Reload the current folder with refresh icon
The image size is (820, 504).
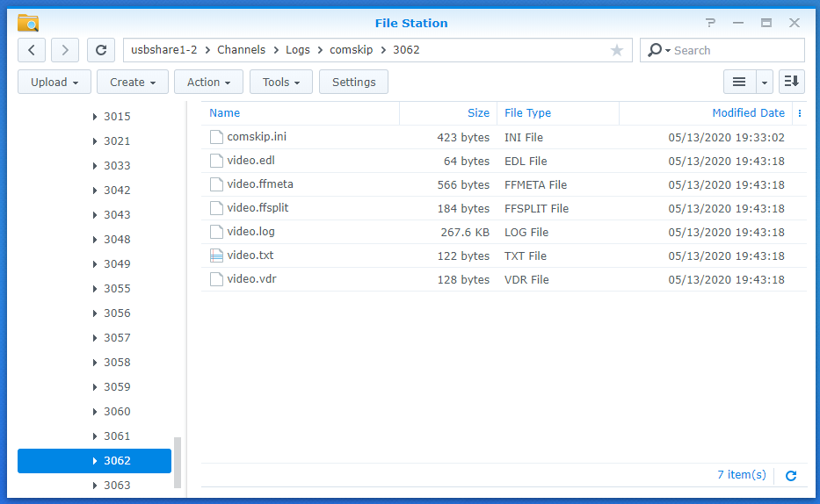(101, 50)
